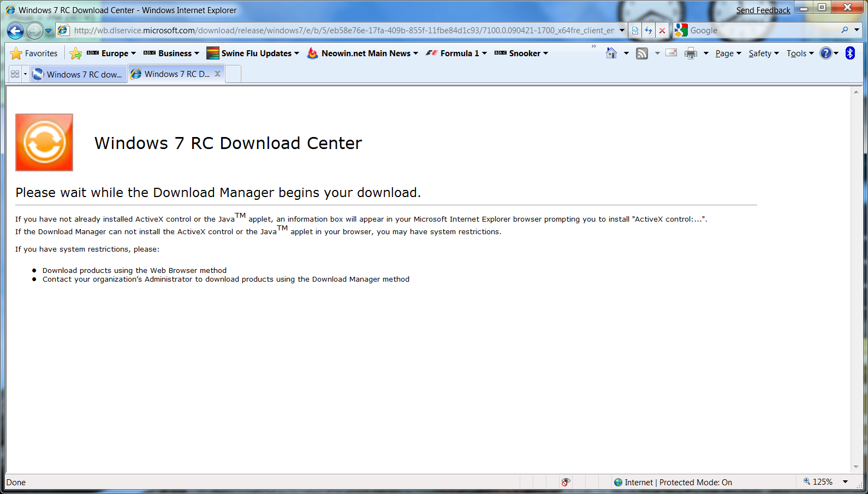The image size is (868, 494).
Task: Click the page icon in the address bar
Action: pos(63,30)
